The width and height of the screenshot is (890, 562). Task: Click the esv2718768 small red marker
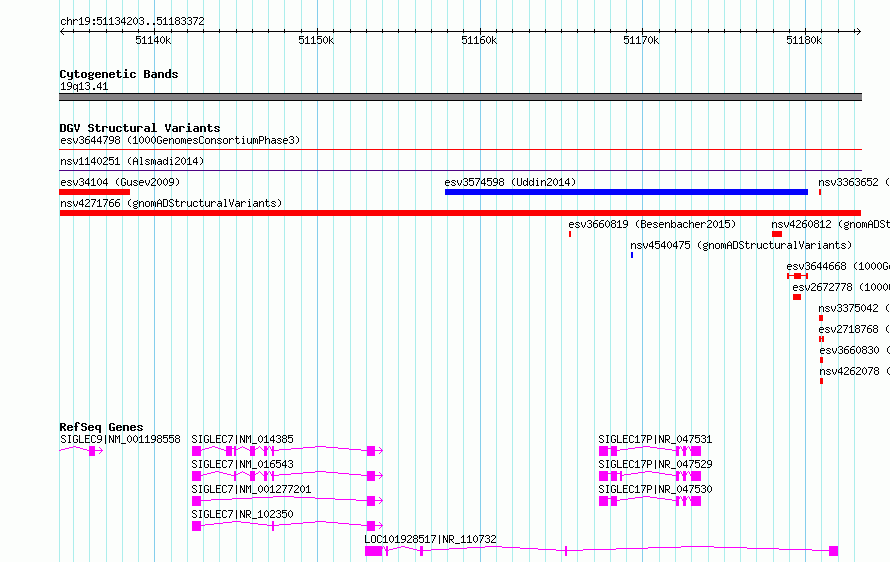[x=821, y=339]
